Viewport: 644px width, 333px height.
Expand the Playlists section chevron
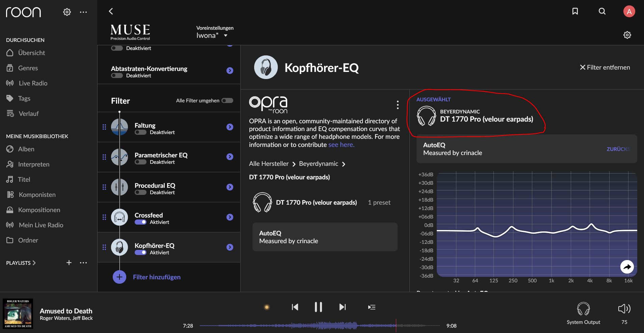[34, 263]
